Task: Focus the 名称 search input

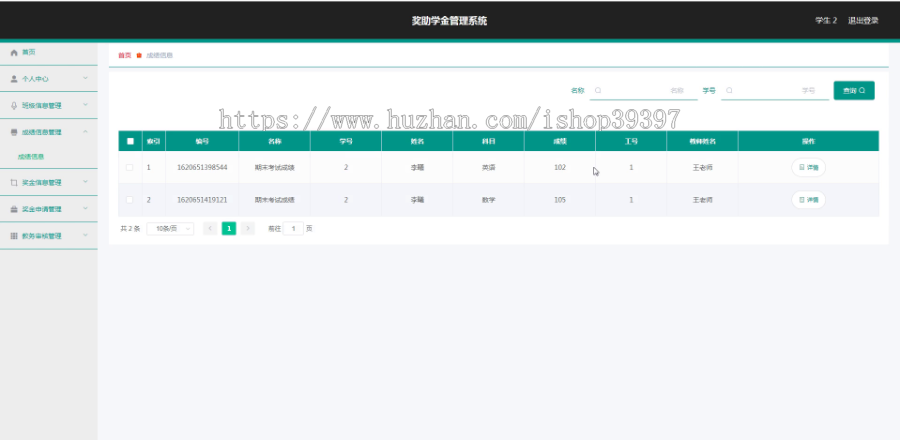Action: click(x=643, y=91)
